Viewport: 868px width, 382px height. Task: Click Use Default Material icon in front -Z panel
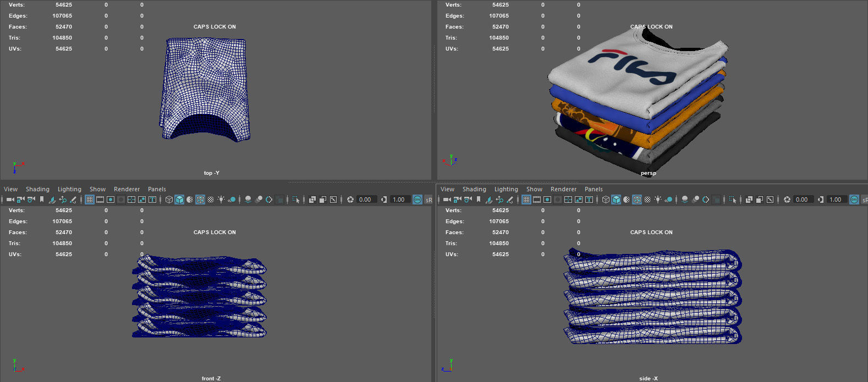(190, 200)
